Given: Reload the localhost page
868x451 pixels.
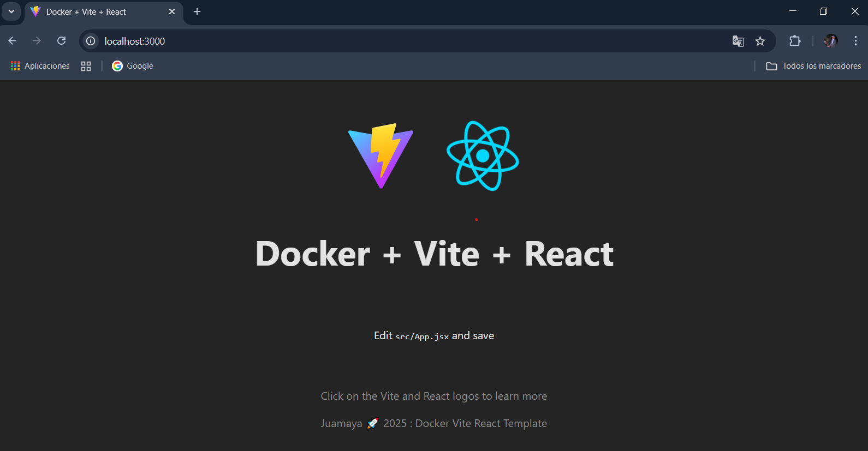Looking at the screenshot, I should tap(61, 41).
